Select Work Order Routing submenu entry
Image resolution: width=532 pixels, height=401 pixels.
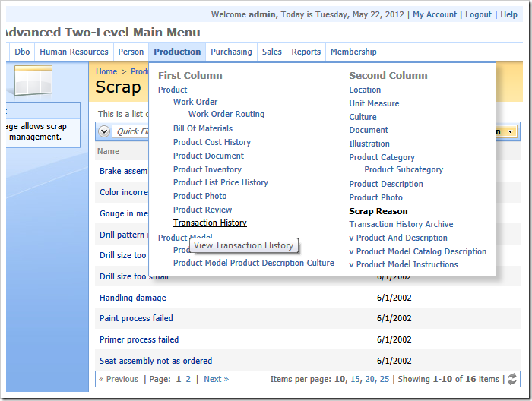click(x=226, y=114)
